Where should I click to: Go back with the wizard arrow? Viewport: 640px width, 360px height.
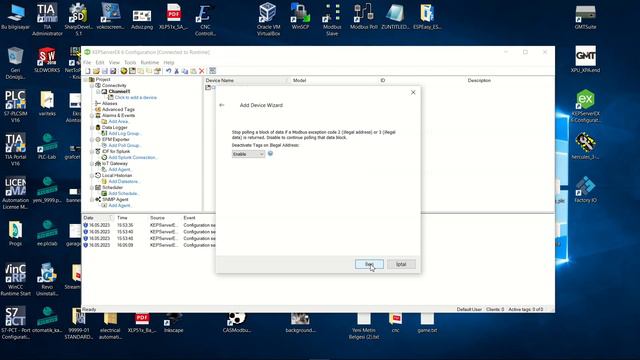coord(222,105)
